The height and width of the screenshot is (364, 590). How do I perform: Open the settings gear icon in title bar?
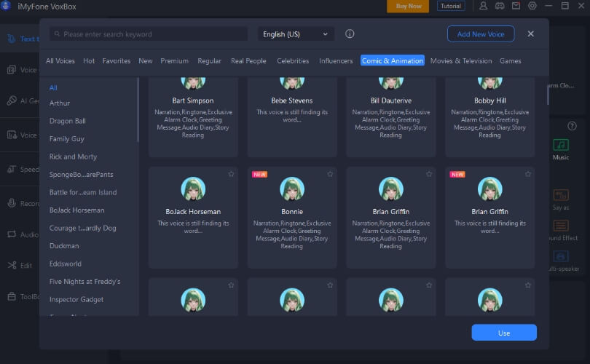532,6
